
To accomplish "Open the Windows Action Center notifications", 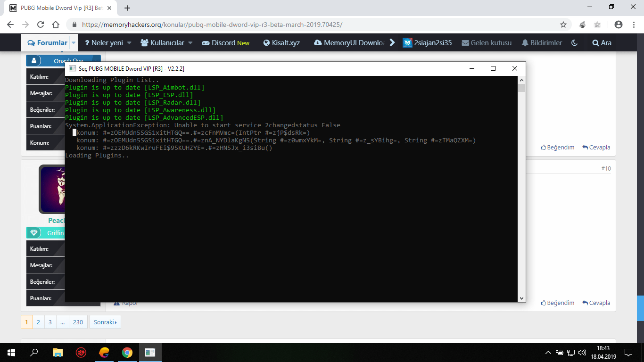I will [x=628, y=352].
